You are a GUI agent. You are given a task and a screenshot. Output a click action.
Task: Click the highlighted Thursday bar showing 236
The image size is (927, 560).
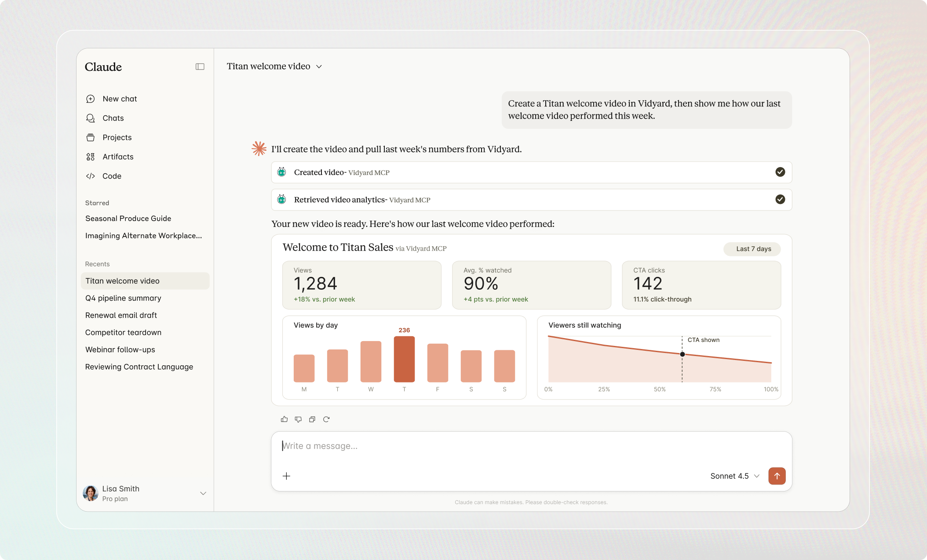pos(404,359)
